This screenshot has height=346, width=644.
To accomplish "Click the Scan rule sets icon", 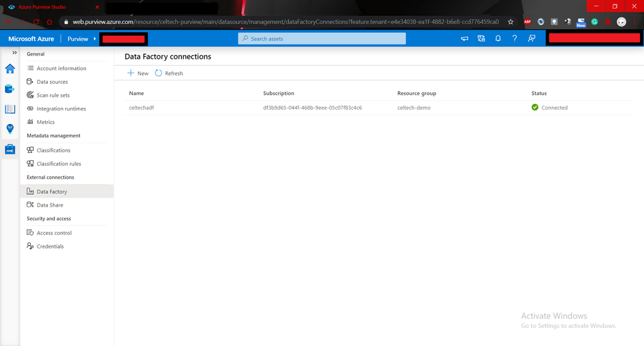I will pyautogui.click(x=30, y=95).
